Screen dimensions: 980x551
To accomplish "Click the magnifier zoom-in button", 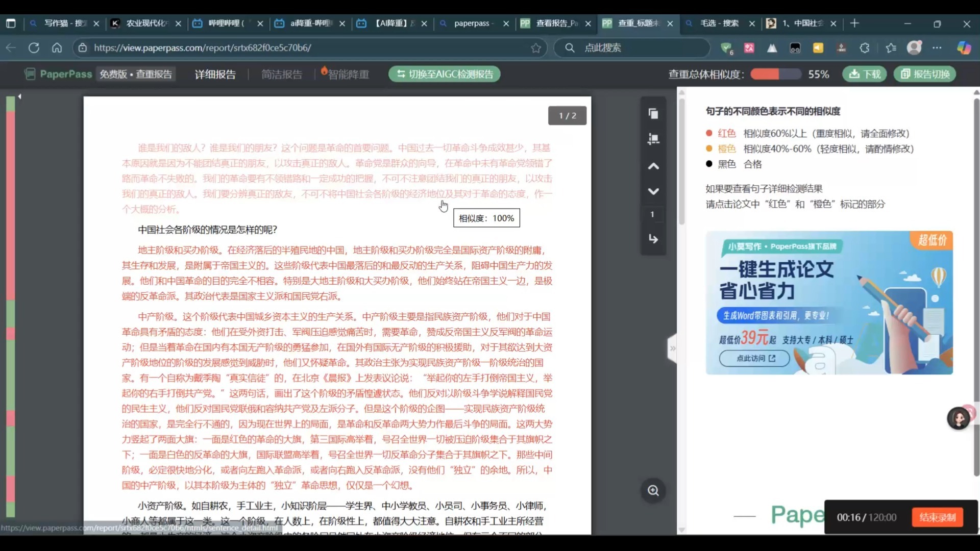I will click(653, 491).
